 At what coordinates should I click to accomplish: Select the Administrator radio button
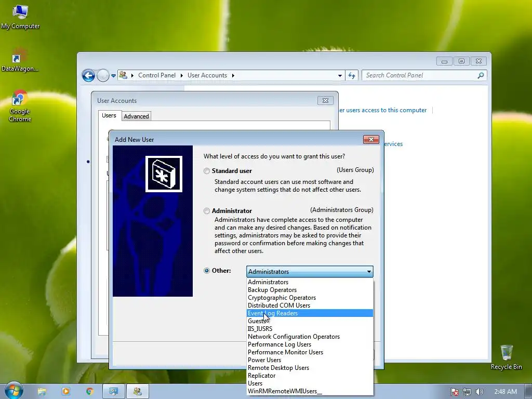click(207, 211)
